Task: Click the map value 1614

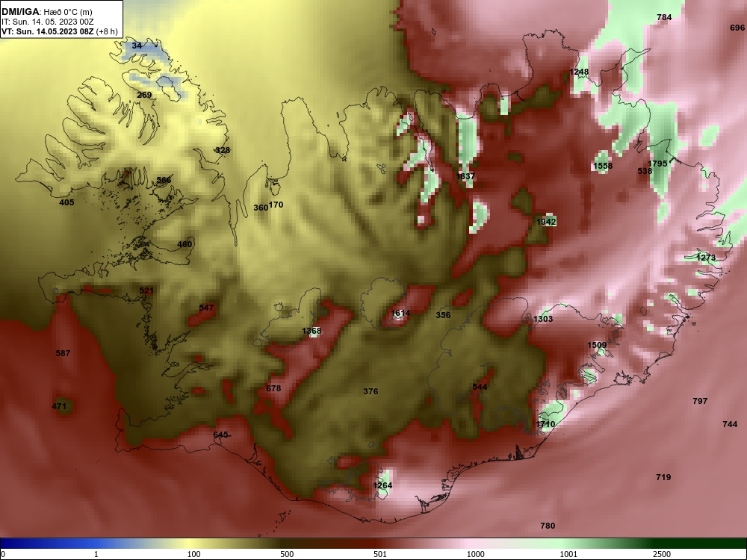Action: 400,313
